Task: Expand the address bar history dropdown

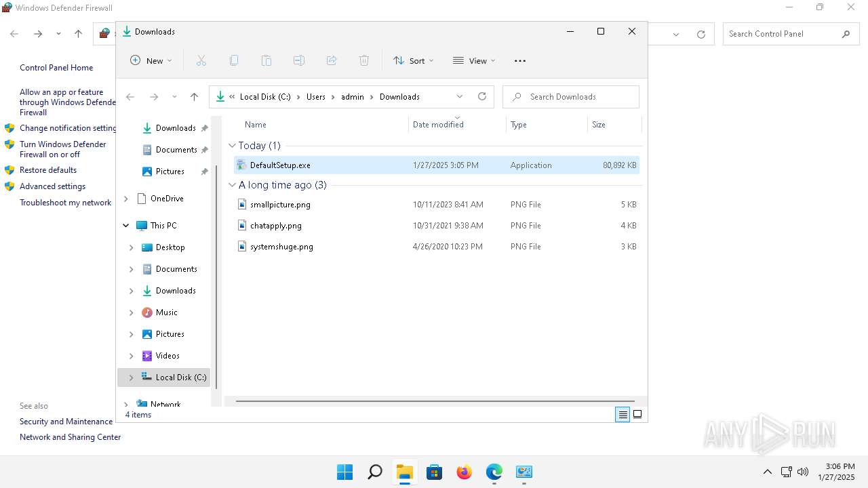Action: pos(460,96)
